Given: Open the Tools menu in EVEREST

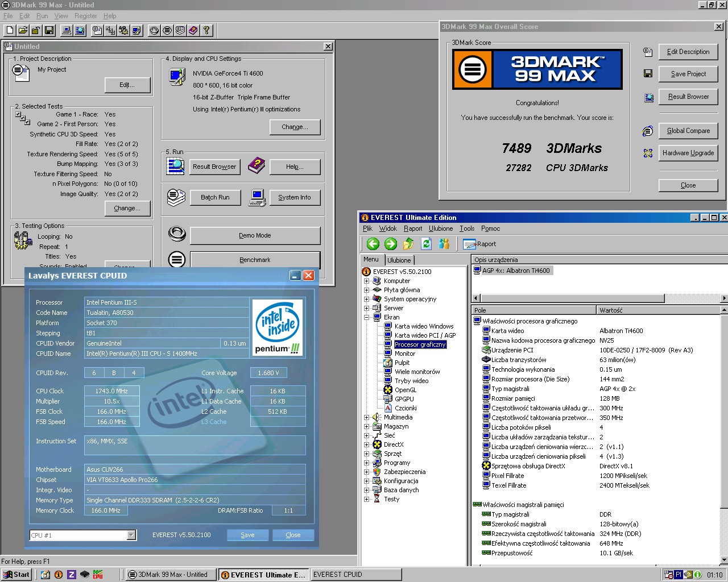Looking at the screenshot, I should (x=467, y=228).
